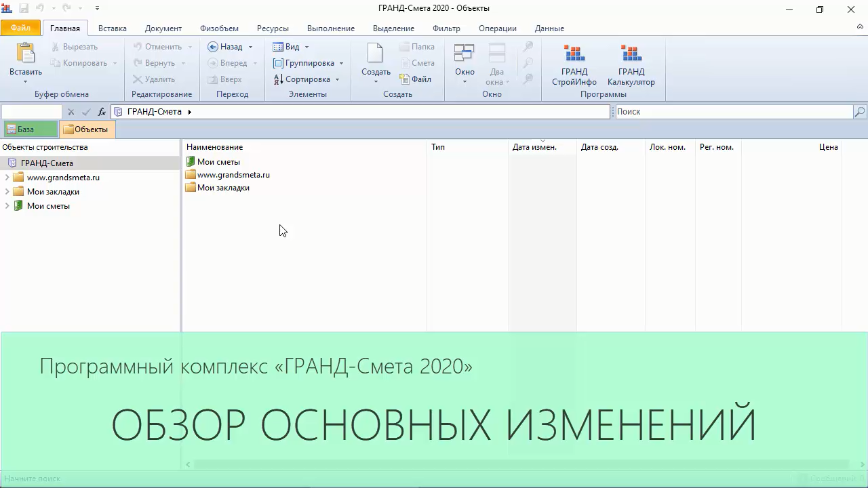Image resolution: width=868 pixels, height=488 pixels.
Task: Click the Файл create file button
Action: 416,79
